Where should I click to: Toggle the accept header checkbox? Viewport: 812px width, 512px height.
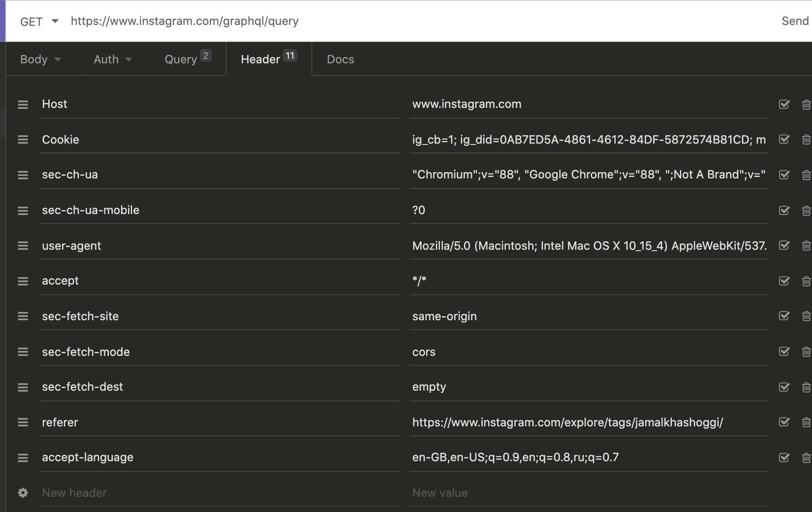(x=784, y=281)
